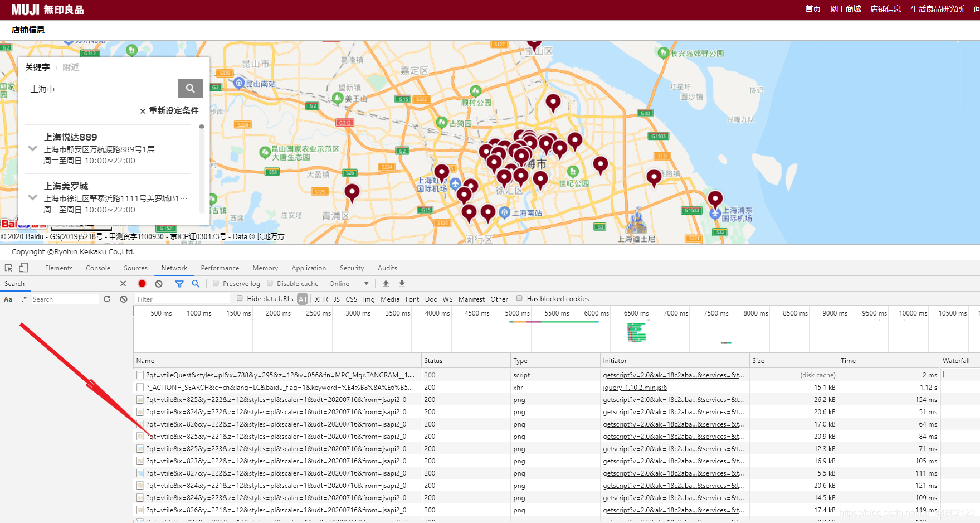The width and height of the screenshot is (980, 523).
Task: Click the clear search results icon
Action: coord(124,299)
